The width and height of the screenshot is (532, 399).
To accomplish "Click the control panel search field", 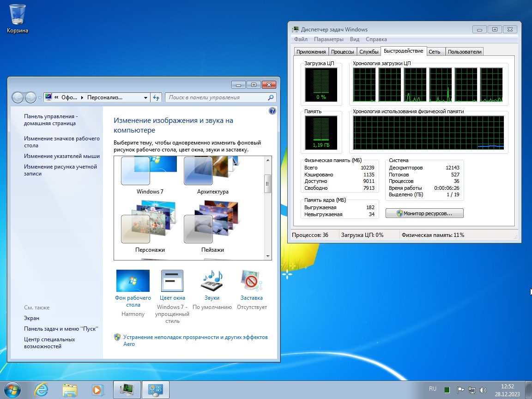I will [x=216, y=97].
